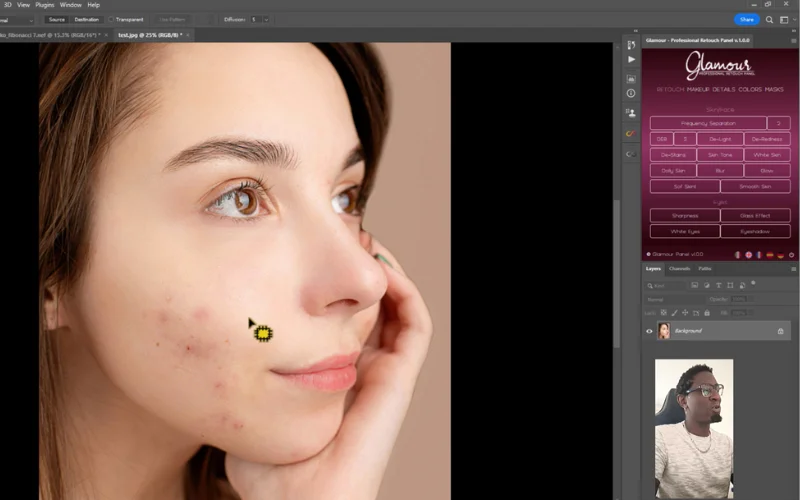Viewport: 800px width, 500px height.
Task: Select the pixel layer filter icon
Action: [696, 285]
